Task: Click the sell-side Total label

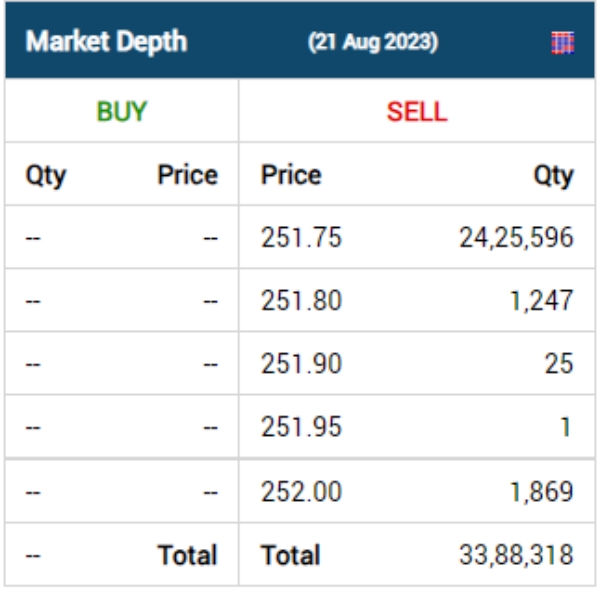Action: tap(290, 555)
